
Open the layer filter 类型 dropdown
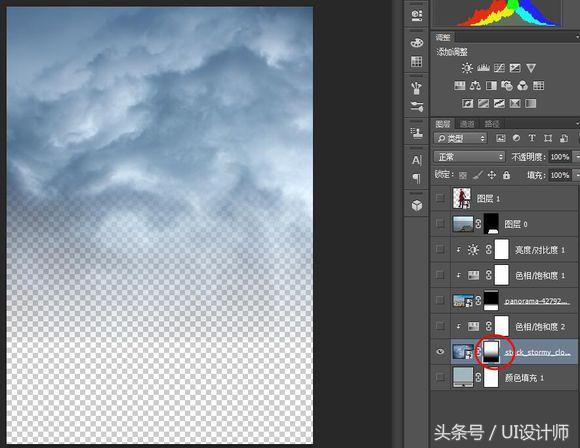click(x=461, y=138)
